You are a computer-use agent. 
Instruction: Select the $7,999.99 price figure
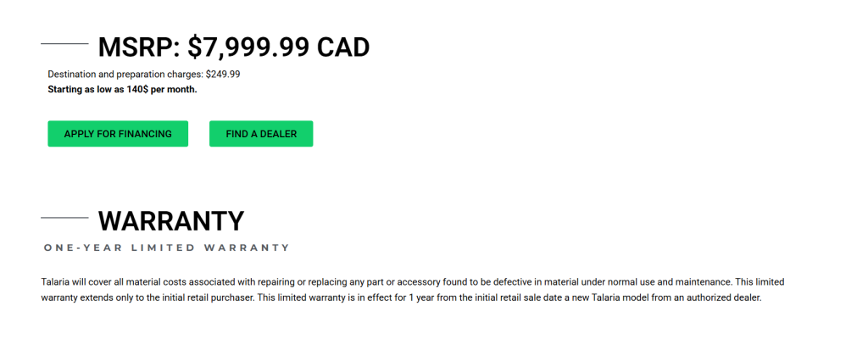point(248,47)
